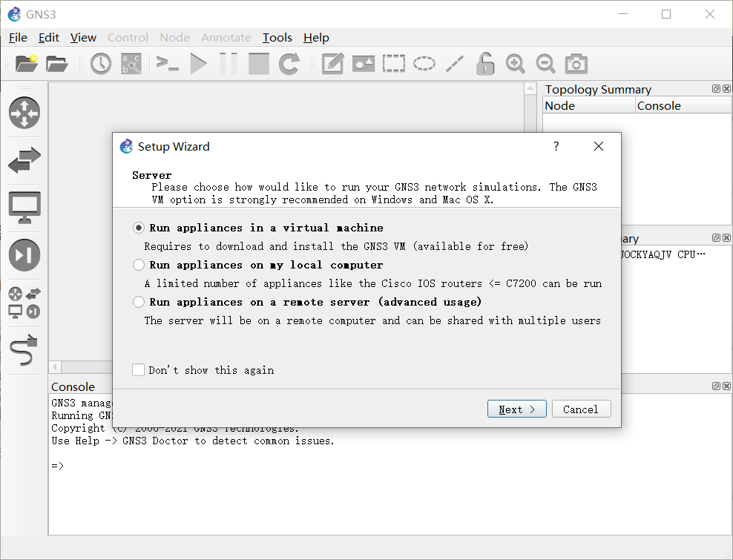Click the Setup Wizard help question mark
The image size is (733, 560).
(556, 146)
